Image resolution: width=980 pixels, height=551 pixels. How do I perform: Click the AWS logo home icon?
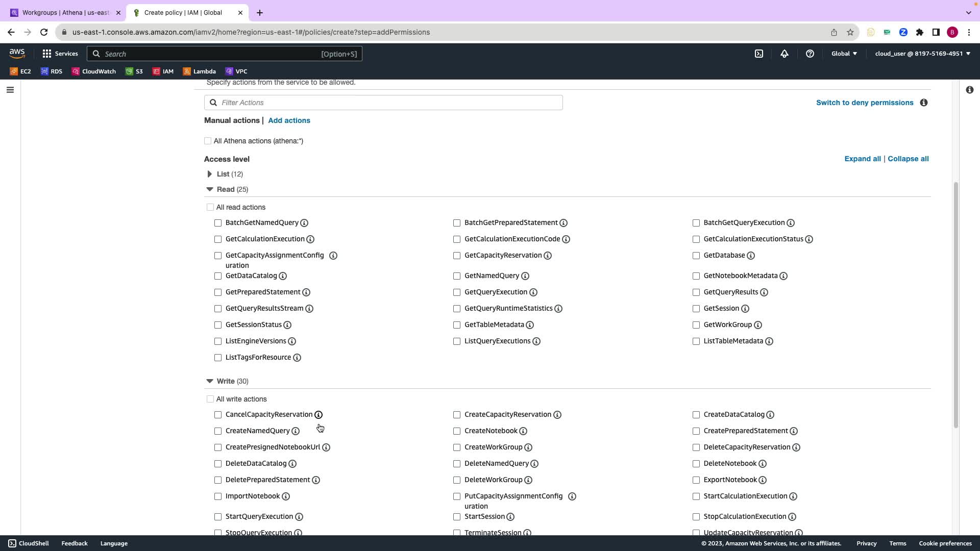point(17,54)
